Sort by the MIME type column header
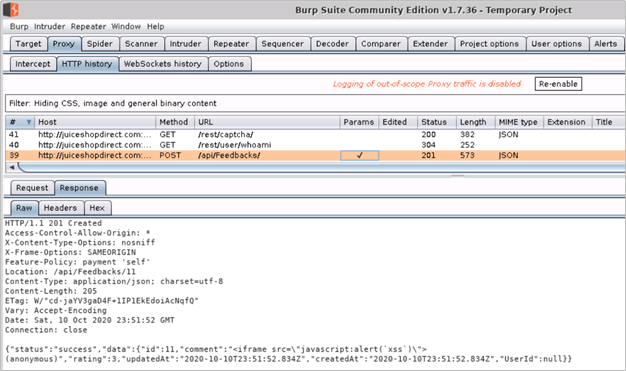This screenshot has height=371, width=626. tap(519, 122)
